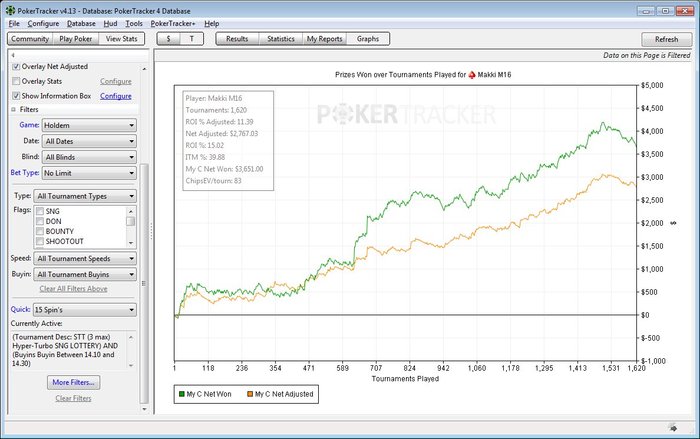This screenshot has width=700, height=439.
Task: Open the Type dropdown All Tournament Types
Action: tap(85, 196)
